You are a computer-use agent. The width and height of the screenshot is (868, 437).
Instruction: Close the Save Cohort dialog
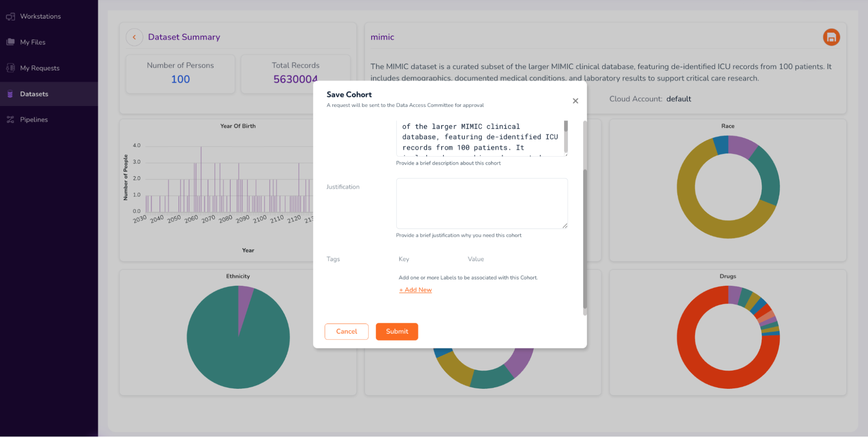point(575,101)
